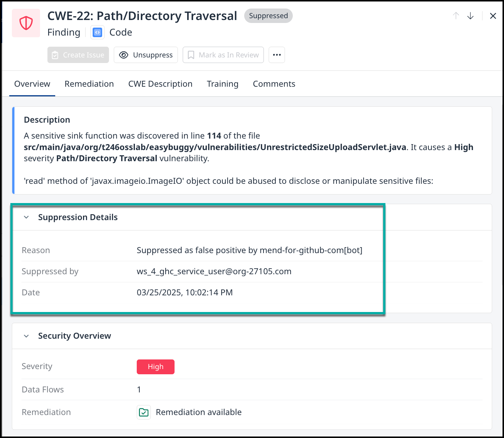Open the three-dot more actions menu

(x=277, y=55)
